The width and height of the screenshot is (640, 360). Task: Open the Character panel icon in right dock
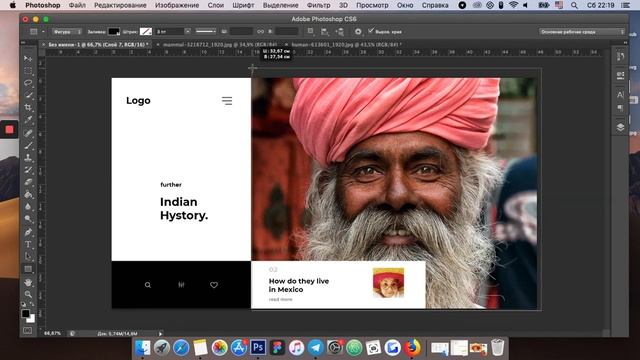[620, 95]
